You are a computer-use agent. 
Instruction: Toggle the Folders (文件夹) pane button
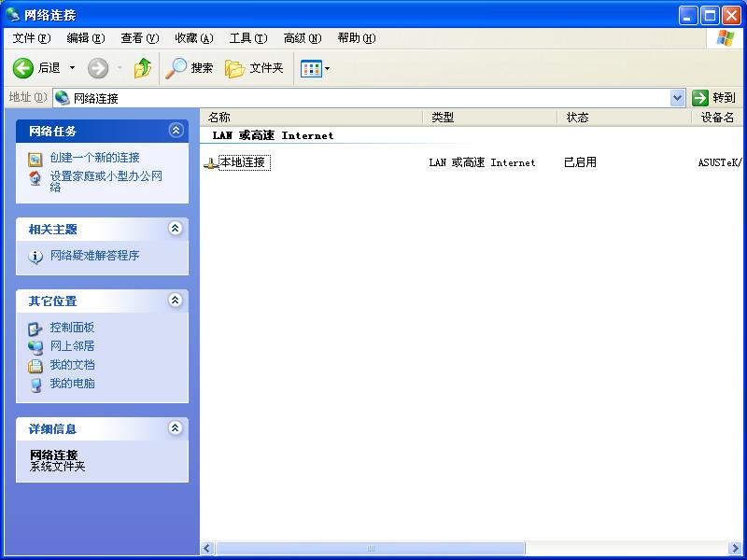[x=254, y=68]
